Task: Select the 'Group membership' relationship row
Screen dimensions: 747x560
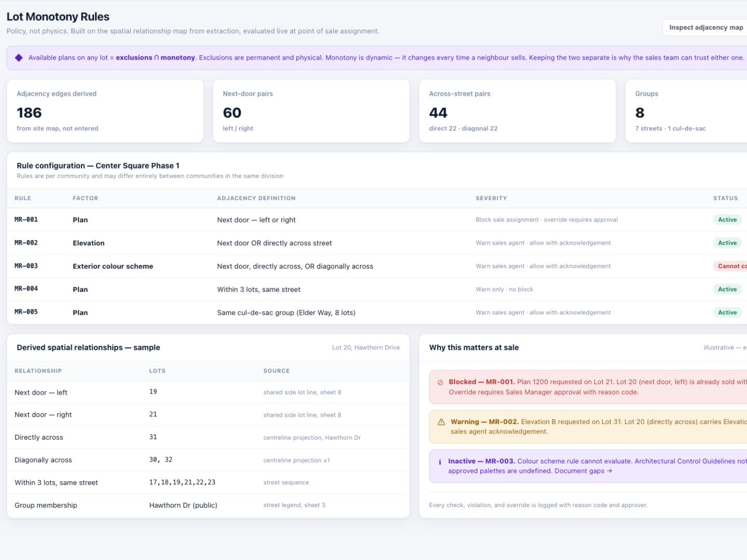Action: 208,505
